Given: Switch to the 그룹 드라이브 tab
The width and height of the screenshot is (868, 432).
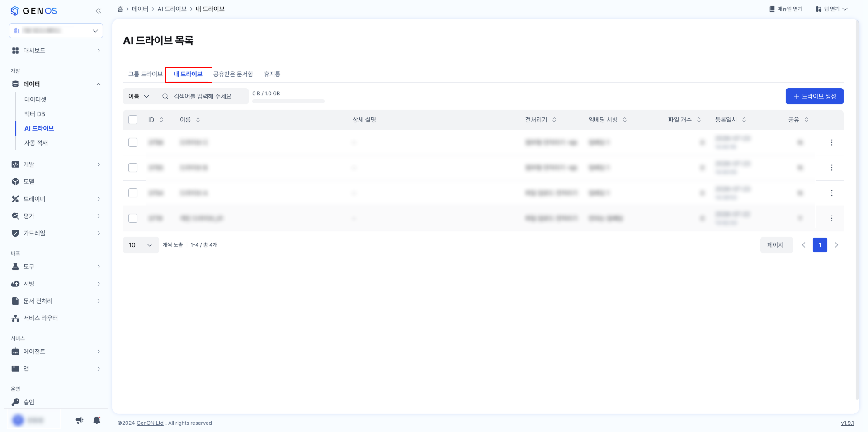Looking at the screenshot, I should [145, 74].
